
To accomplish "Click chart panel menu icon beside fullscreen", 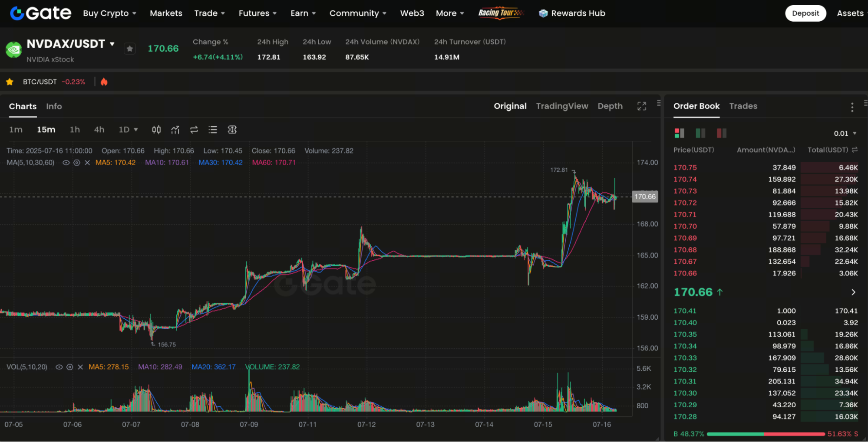I will 659,103.
